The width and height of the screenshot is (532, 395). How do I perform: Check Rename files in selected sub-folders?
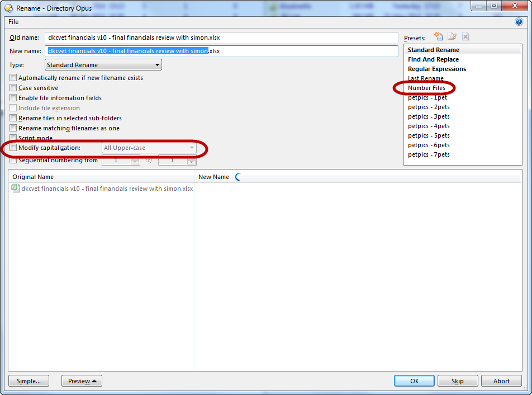(x=13, y=118)
